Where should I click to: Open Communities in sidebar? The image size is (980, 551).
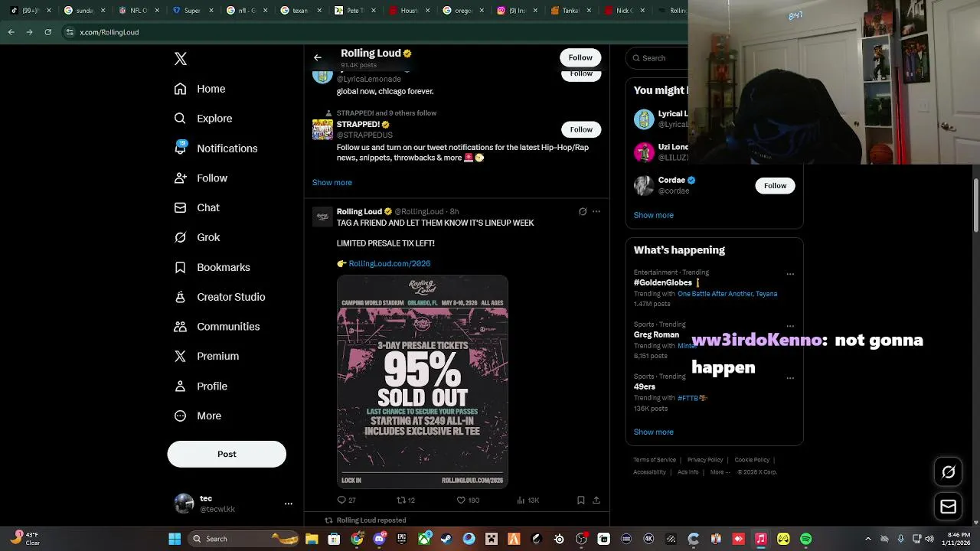[217, 327]
